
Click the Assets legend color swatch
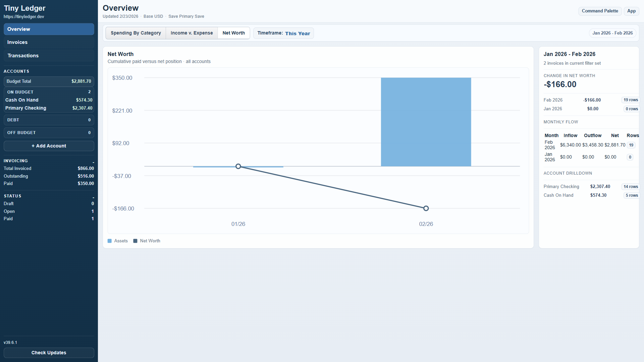(110, 241)
